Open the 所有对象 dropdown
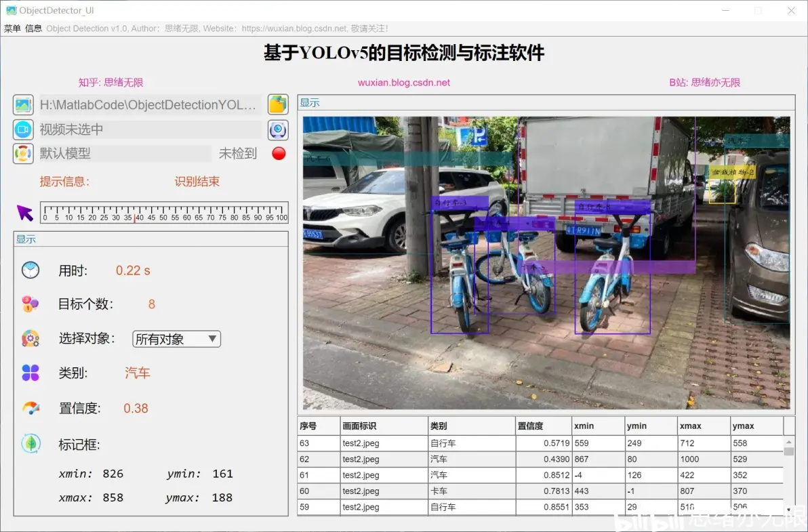Image resolution: width=808 pixels, height=532 pixels. (177, 339)
